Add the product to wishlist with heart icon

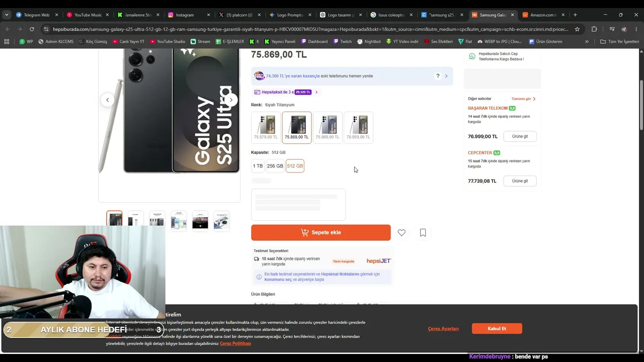click(401, 233)
